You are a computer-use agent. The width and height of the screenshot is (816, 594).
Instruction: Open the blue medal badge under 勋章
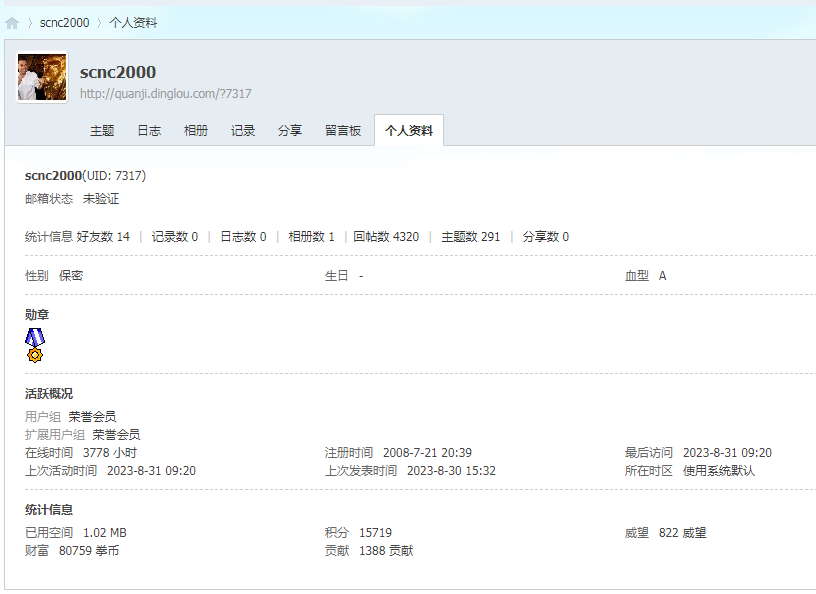click(x=35, y=345)
